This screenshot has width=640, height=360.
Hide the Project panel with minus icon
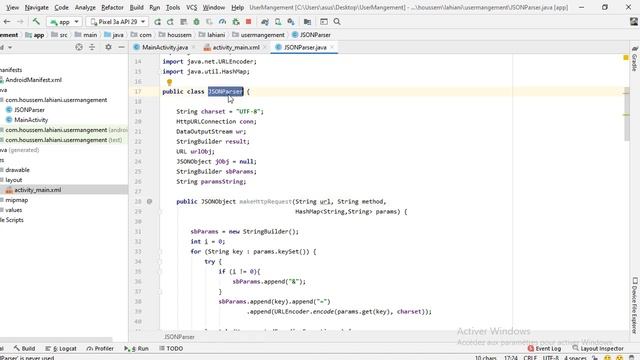click(121, 47)
